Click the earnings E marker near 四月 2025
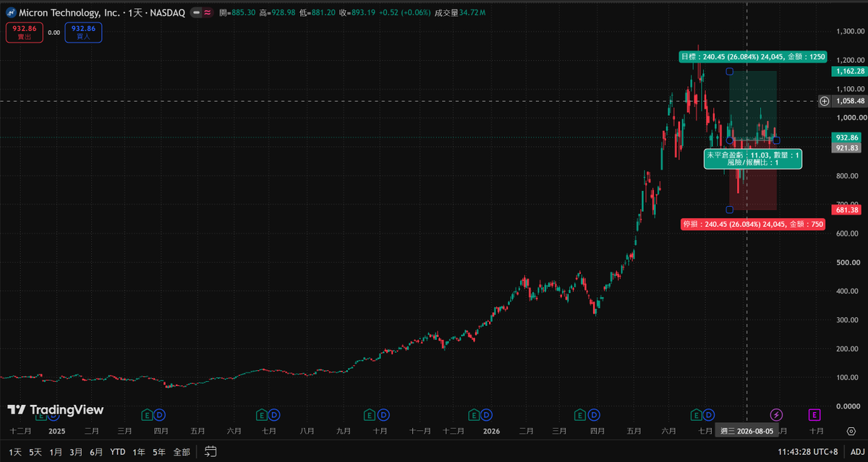 click(x=147, y=414)
